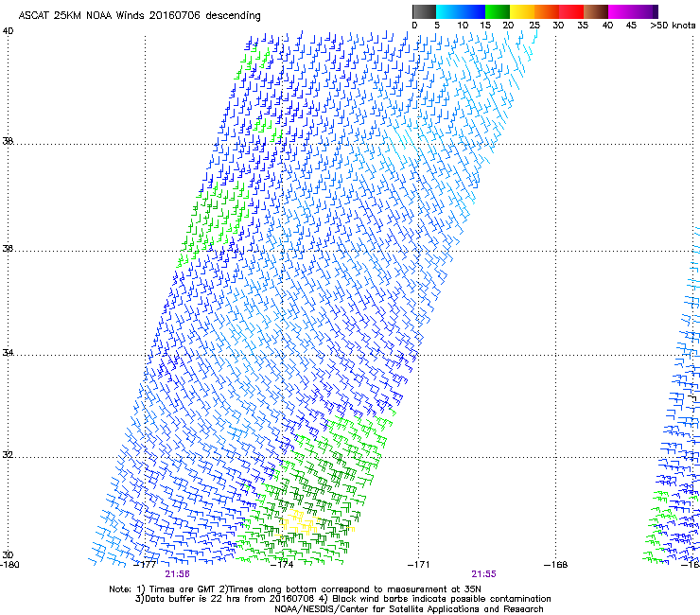The image size is (700, 615).
Task: Click the longitude axis label -171
Action: click(419, 565)
